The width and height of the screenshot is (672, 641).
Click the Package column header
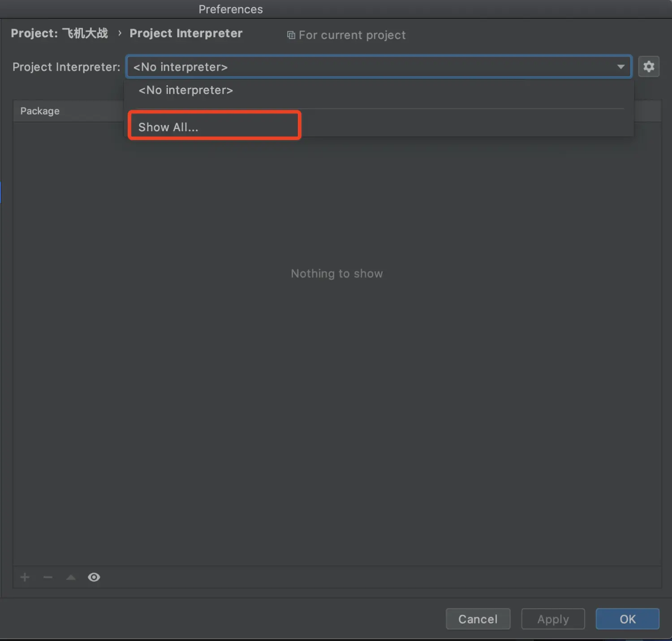(40, 111)
